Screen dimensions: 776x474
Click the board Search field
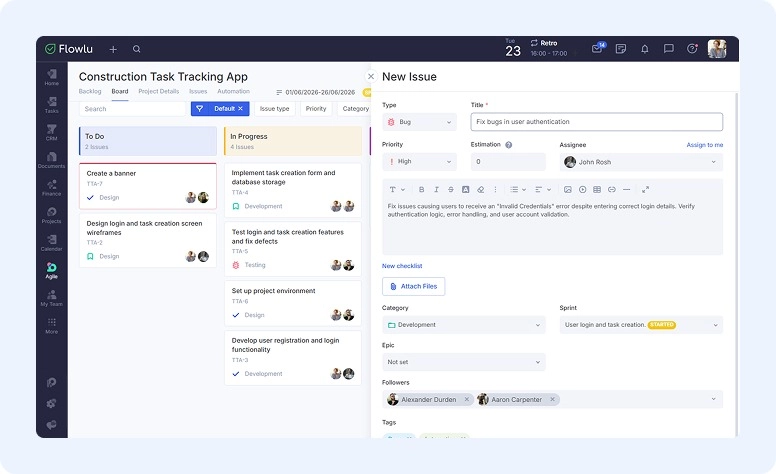[x=132, y=109]
